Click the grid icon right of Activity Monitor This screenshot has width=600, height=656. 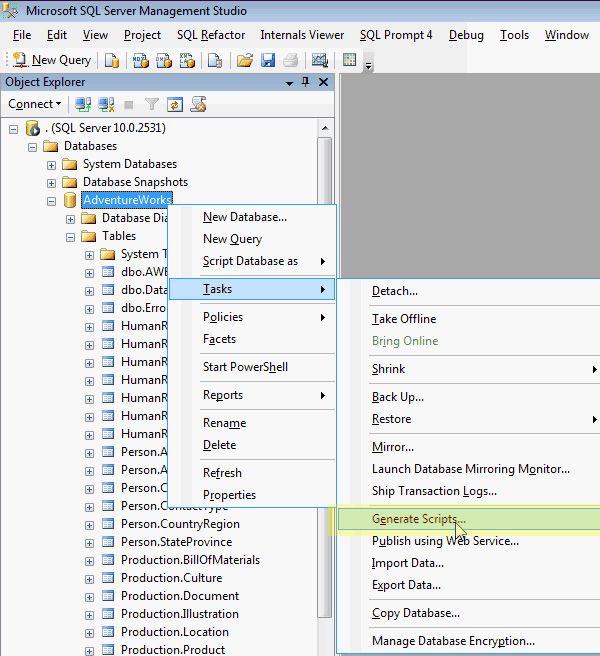349,60
